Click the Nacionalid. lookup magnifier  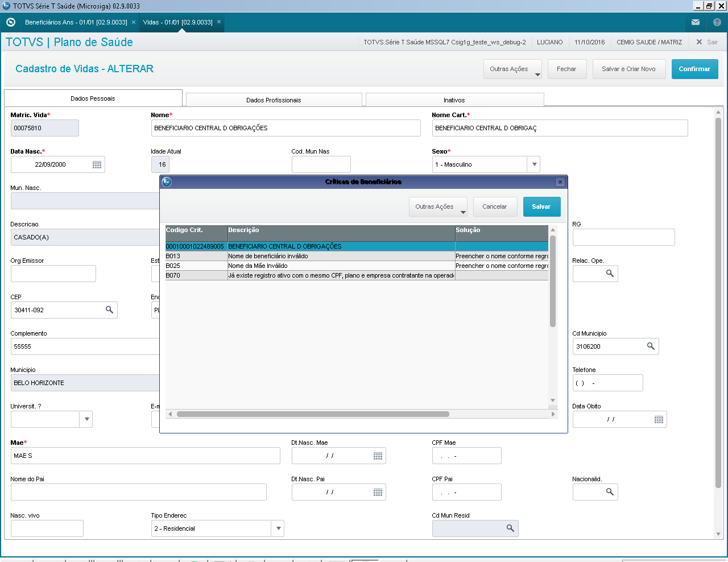610,492
